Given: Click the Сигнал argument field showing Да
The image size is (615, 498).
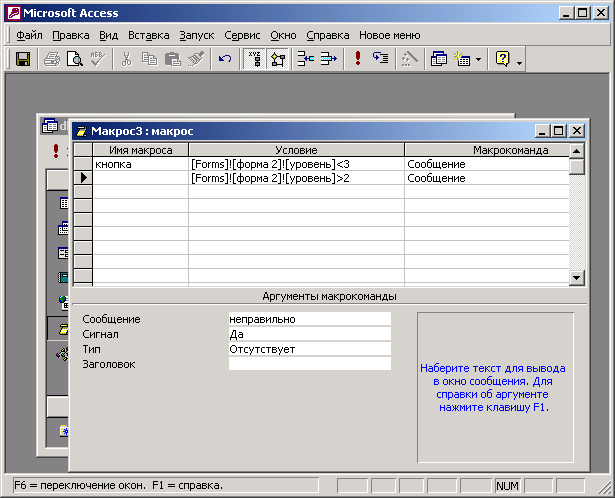Looking at the screenshot, I should point(309,334).
